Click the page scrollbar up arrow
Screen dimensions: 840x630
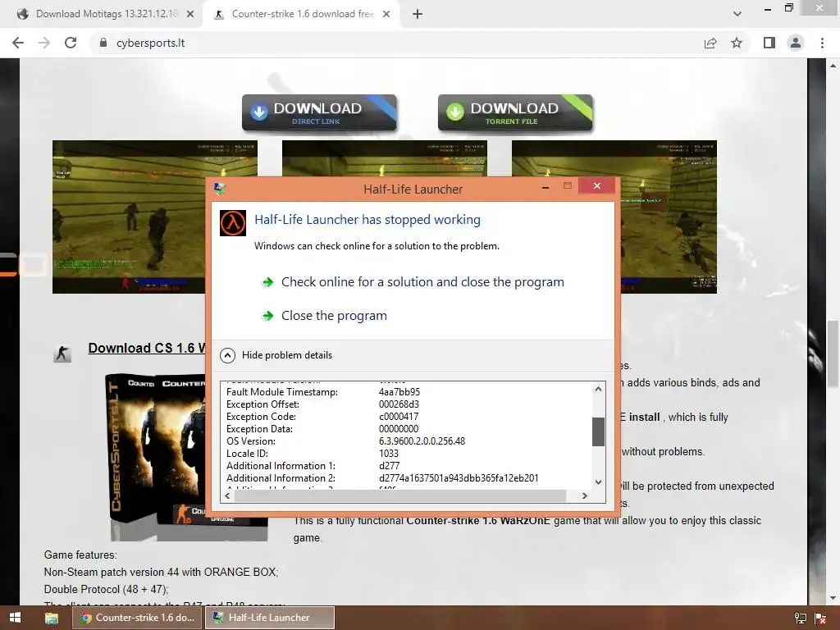pyautogui.click(x=833, y=66)
